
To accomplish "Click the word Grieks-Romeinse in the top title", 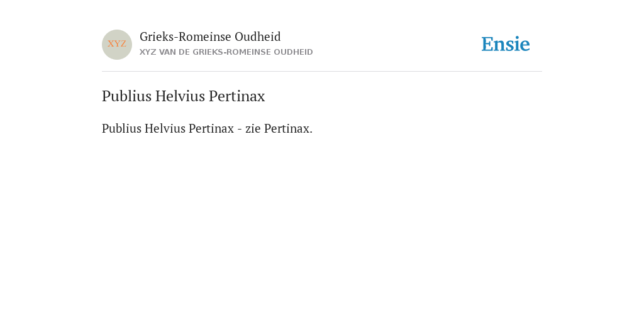I will (x=186, y=36).
